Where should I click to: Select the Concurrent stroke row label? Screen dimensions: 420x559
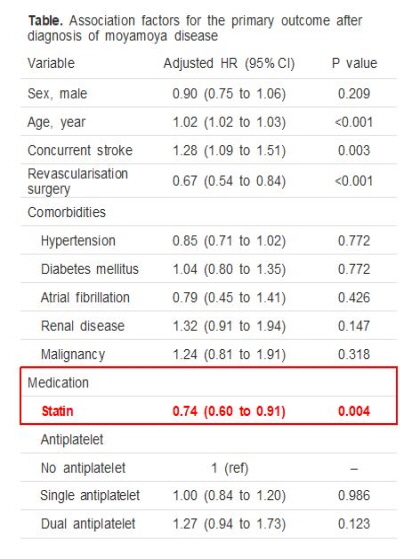coord(80,150)
